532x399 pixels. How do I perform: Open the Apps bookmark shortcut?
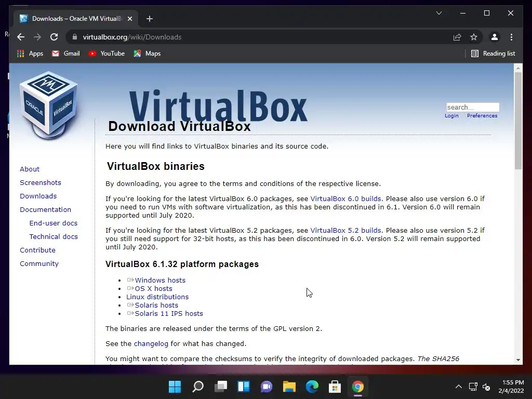(x=30, y=54)
